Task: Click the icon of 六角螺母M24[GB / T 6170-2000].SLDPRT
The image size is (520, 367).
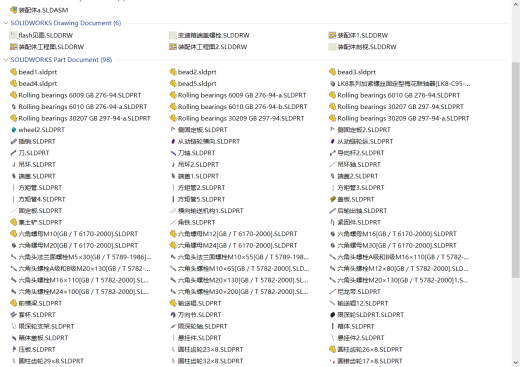Action: (x=173, y=246)
